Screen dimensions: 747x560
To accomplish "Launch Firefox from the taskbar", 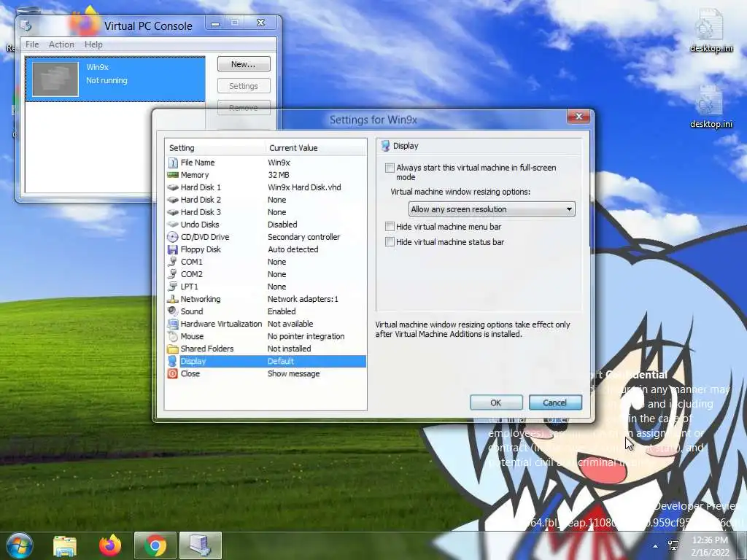I will (x=110, y=545).
